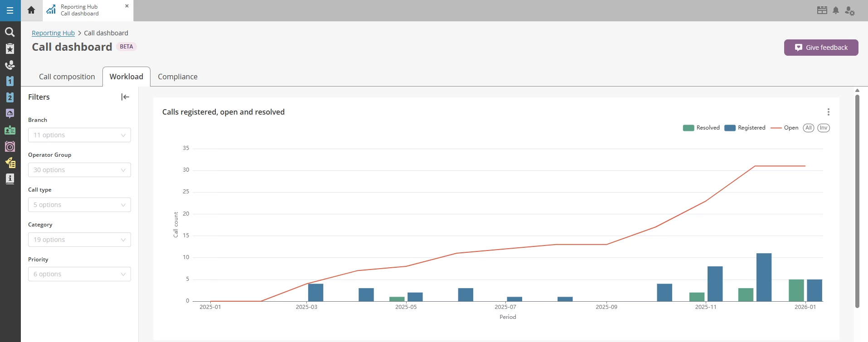Open the hamburger navigation menu

tap(10, 10)
